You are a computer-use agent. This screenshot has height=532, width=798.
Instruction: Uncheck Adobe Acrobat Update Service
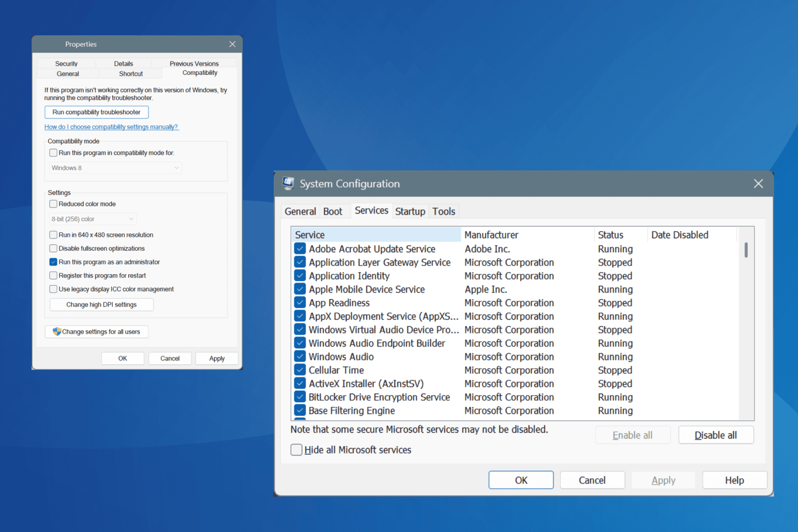(300, 249)
